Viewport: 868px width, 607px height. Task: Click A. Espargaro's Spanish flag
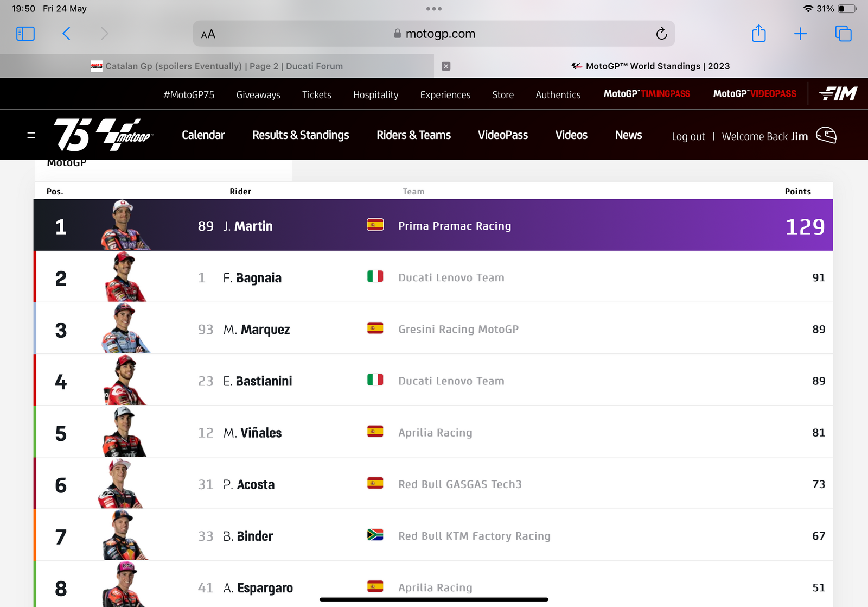pos(375,586)
